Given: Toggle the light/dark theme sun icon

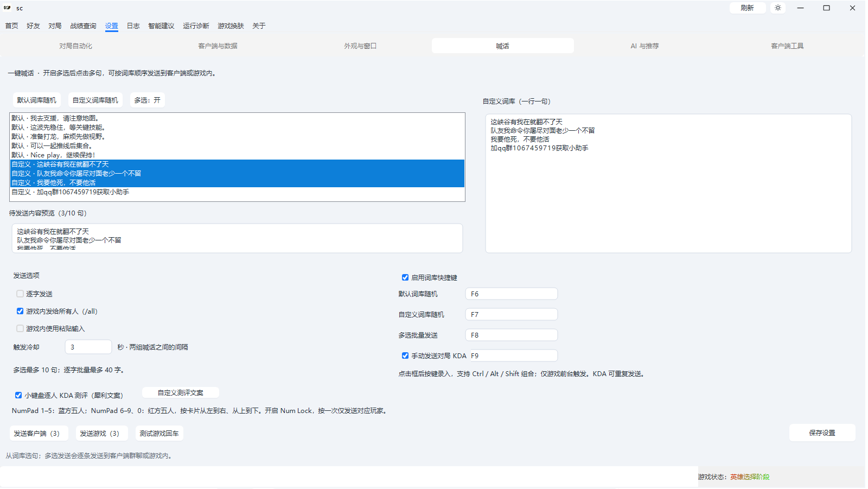Looking at the screenshot, I should click(778, 8).
